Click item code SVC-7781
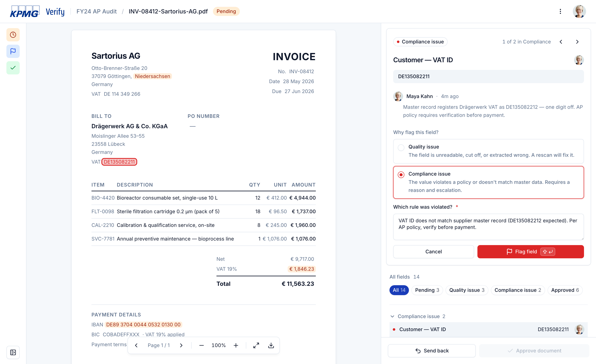 pos(103,239)
